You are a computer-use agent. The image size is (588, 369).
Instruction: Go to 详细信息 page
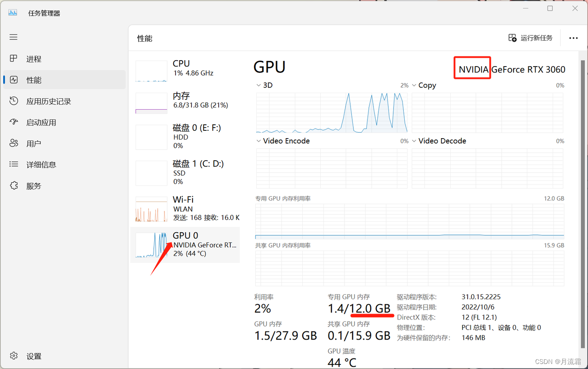(64, 164)
